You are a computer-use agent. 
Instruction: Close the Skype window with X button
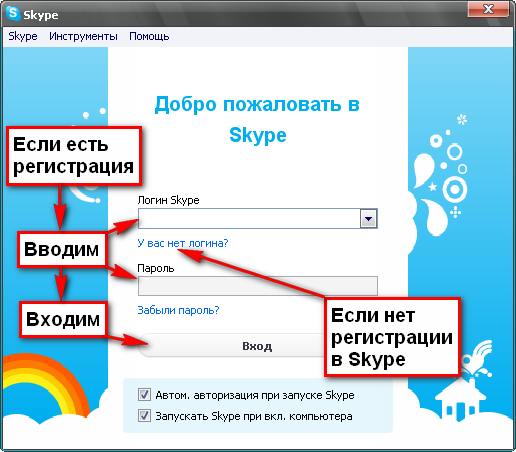(488, 9)
